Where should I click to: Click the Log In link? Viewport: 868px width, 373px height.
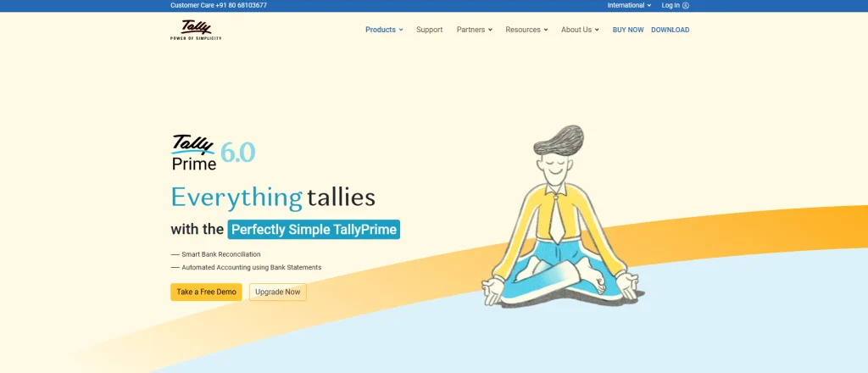click(670, 6)
